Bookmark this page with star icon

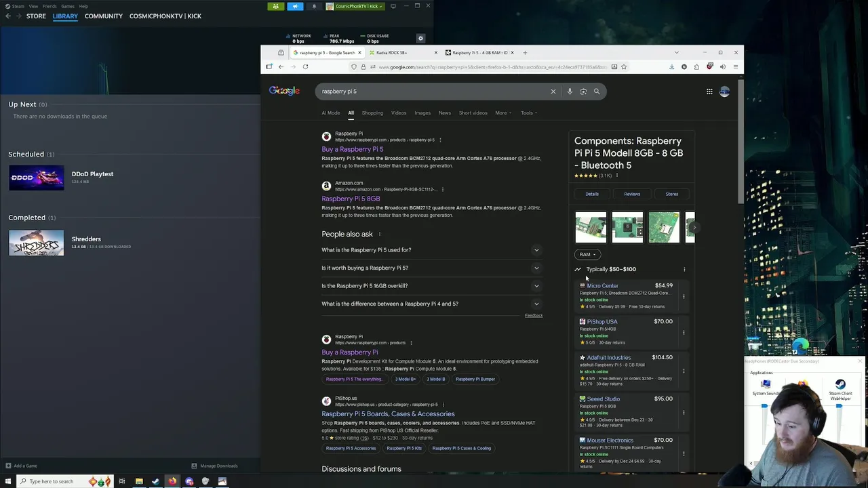pyautogui.click(x=624, y=67)
